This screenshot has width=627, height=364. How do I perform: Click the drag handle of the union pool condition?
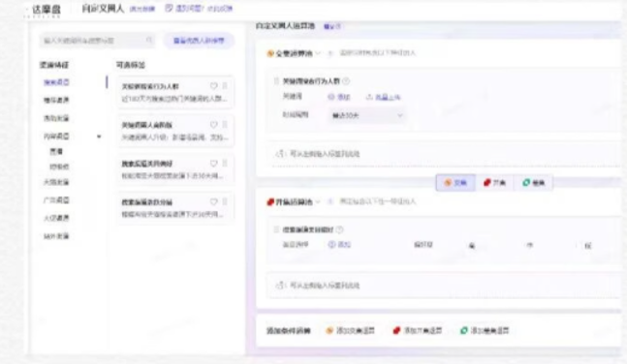pyautogui.click(x=276, y=229)
